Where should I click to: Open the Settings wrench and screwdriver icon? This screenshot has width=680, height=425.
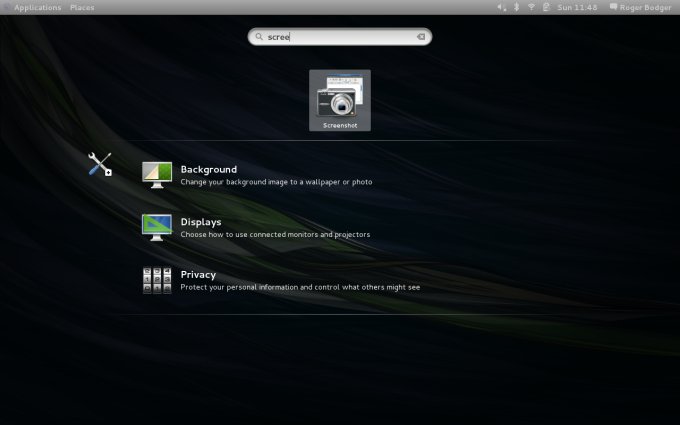click(100, 164)
